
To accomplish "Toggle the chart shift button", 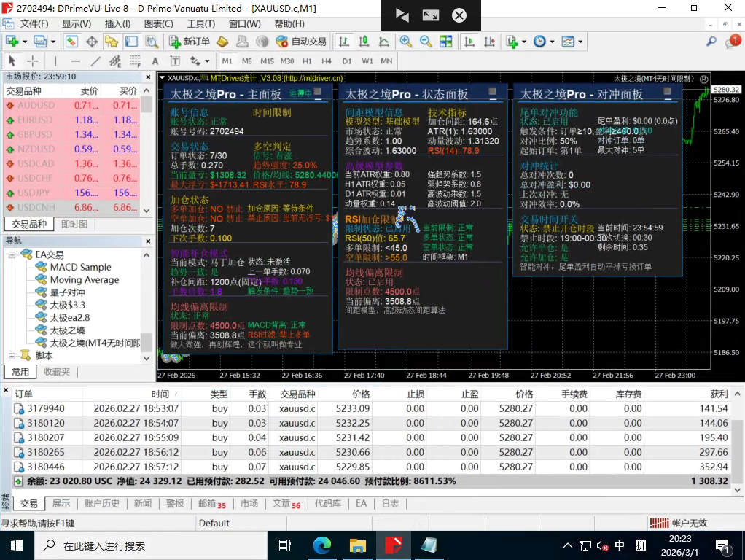I will point(491,42).
